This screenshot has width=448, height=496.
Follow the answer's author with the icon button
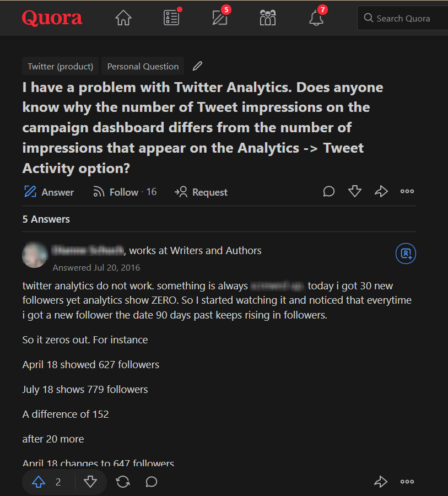406,254
